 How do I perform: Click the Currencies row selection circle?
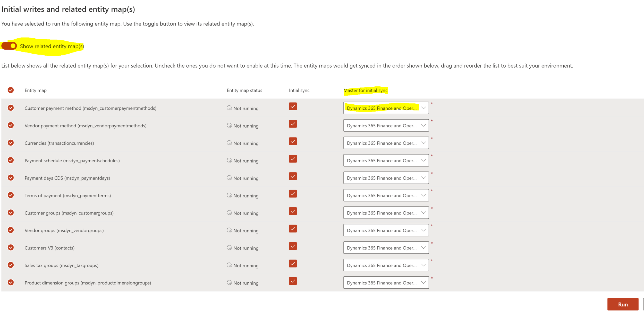click(11, 143)
